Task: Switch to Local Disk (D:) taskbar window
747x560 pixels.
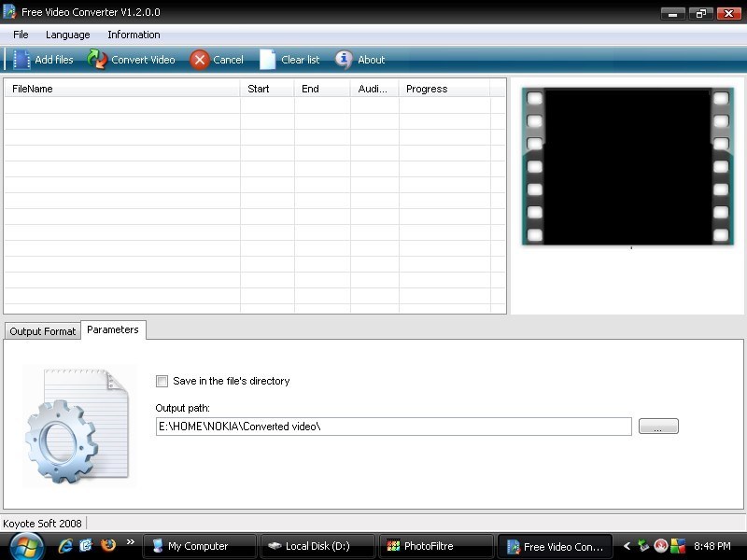Action: click(317, 546)
